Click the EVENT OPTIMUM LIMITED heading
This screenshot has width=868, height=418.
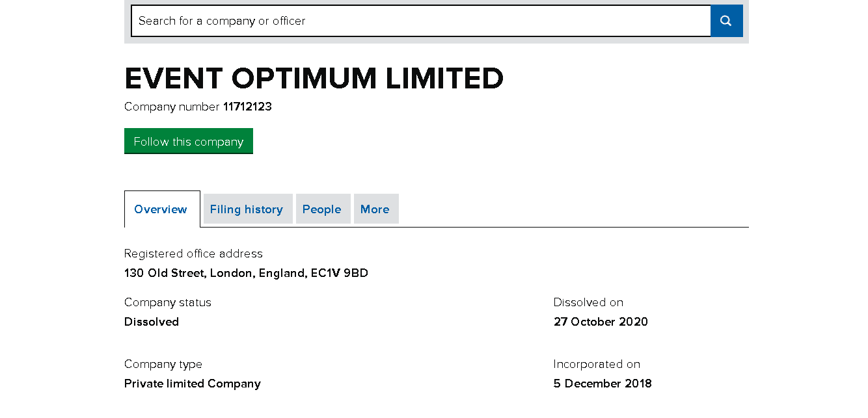coord(314,79)
